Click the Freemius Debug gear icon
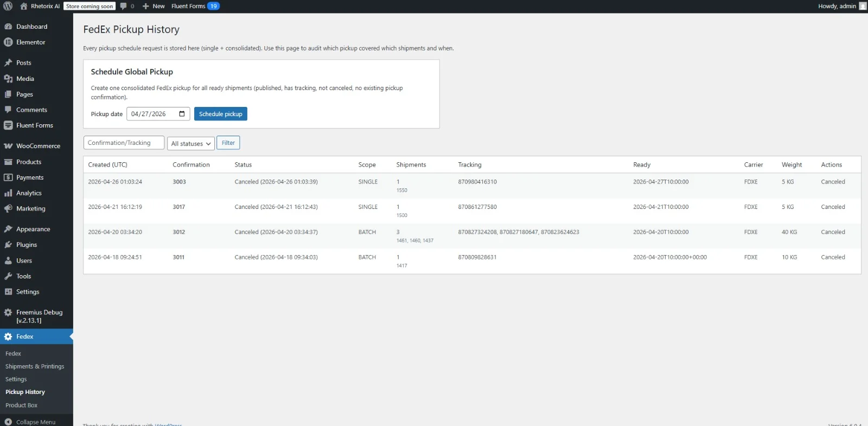868x426 pixels. (x=8, y=313)
